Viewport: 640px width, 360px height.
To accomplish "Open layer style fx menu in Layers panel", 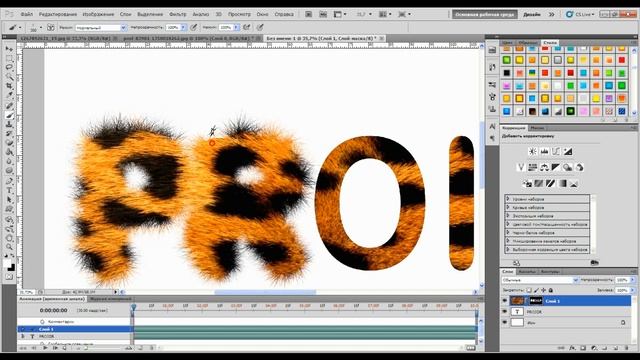I will point(573,348).
